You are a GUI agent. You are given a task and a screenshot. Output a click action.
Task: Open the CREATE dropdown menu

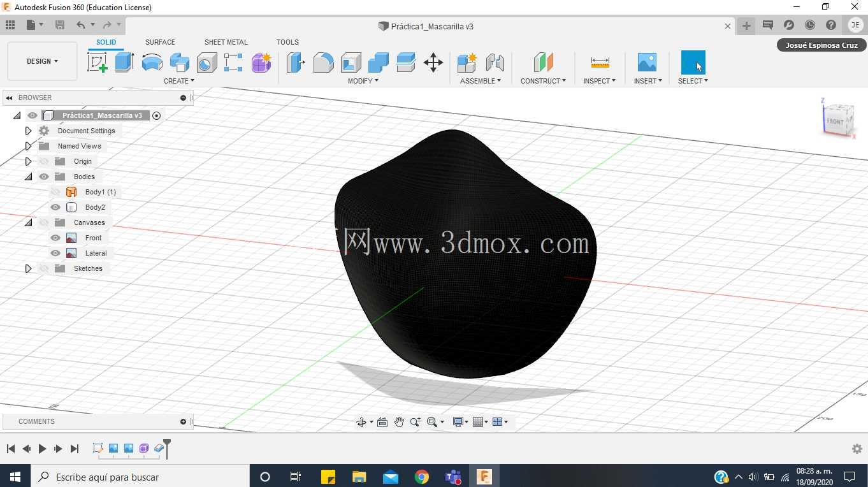tap(179, 81)
